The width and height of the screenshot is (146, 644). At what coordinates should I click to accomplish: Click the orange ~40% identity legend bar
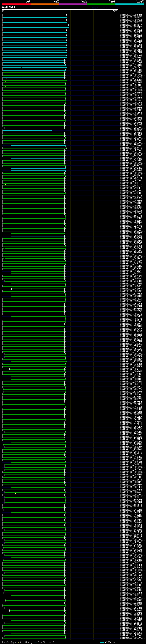(45, 4)
